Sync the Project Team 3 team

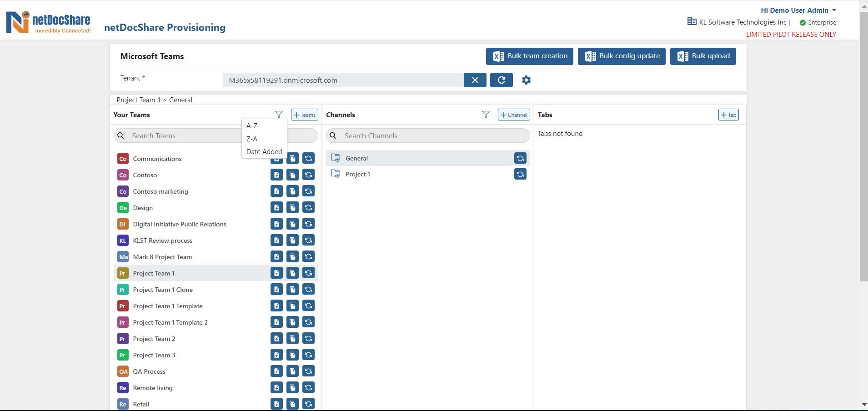point(308,355)
